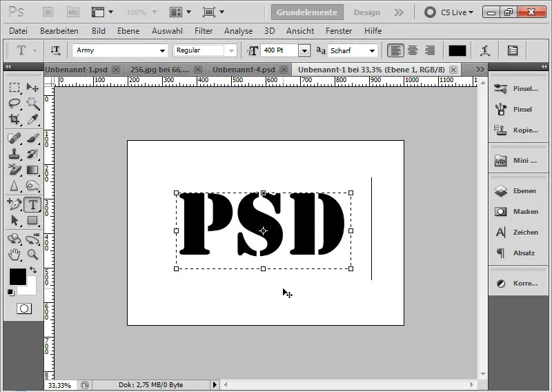Viewport: 552px width, 392px height.
Task: Select the Path Selection tool
Action: [14, 220]
